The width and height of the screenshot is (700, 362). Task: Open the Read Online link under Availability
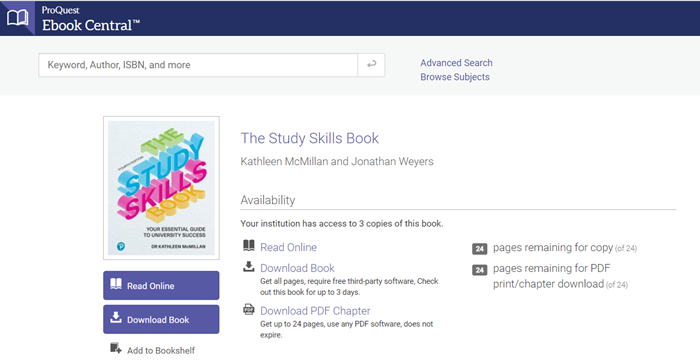click(x=288, y=247)
